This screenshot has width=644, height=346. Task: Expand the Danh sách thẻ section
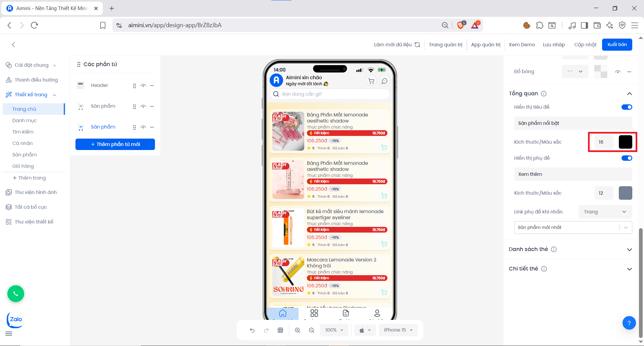pyautogui.click(x=629, y=249)
